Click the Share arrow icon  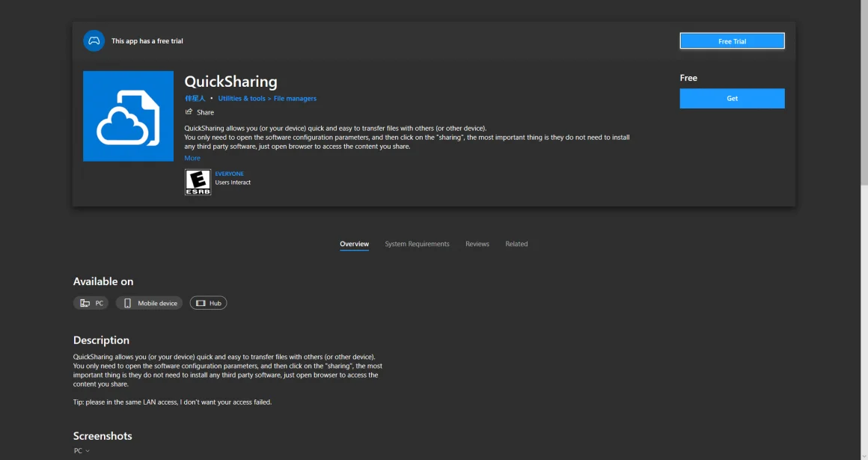tap(189, 111)
